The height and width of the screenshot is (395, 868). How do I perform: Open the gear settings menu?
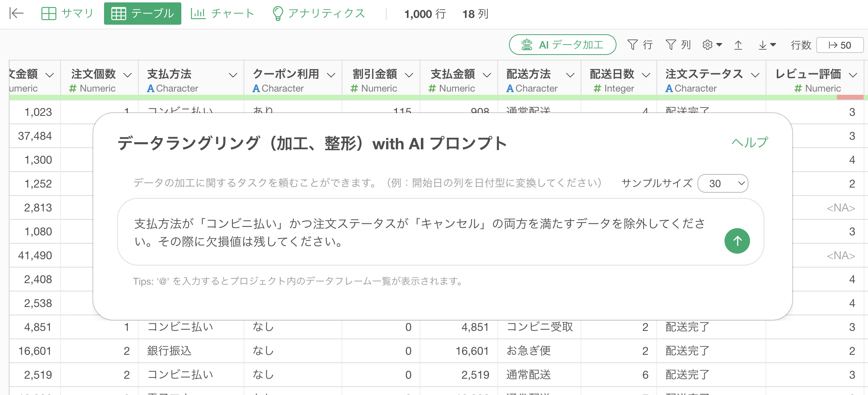[712, 45]
